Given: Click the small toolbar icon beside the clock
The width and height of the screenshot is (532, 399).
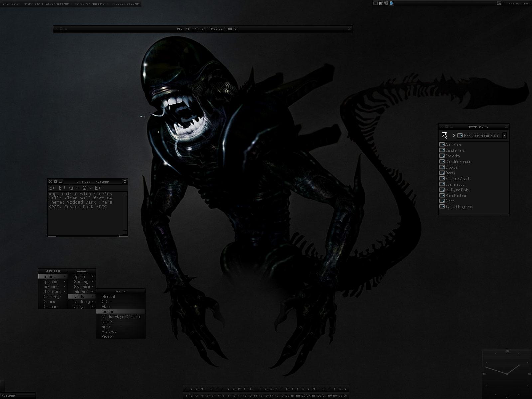Looking at the screenshot, I should pos(499,3).
